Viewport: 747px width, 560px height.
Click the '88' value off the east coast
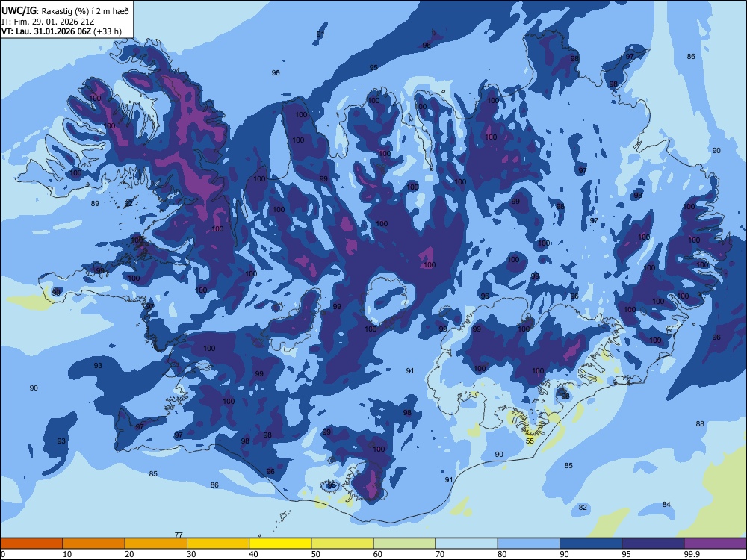tap(700, 423)
